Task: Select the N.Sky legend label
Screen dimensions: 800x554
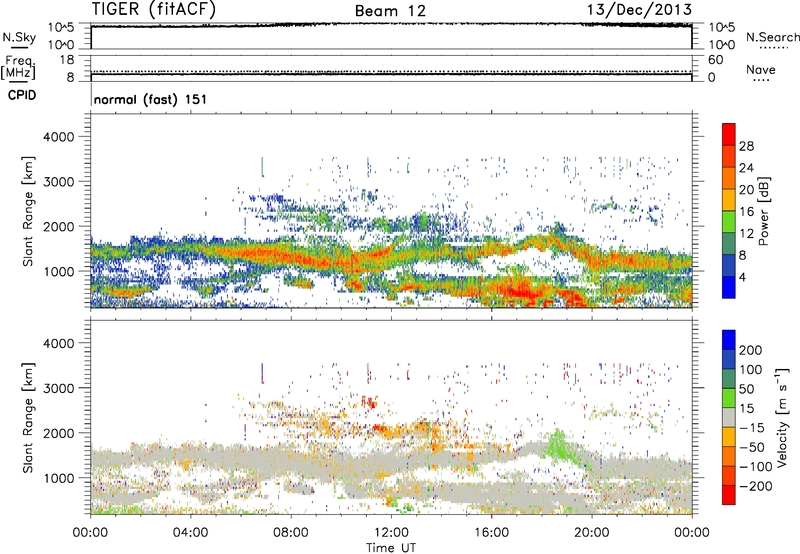Action: pos(19,37)
